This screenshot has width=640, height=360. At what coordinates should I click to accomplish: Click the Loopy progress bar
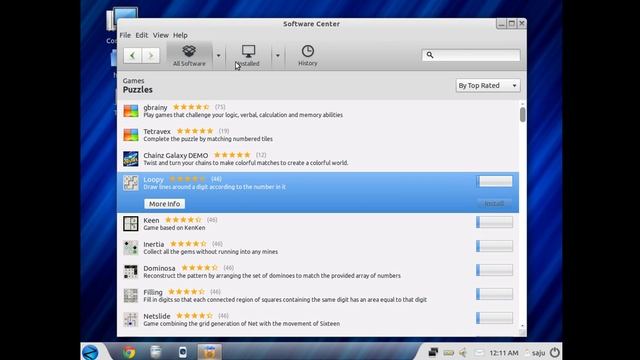click(x=494, y=181)
